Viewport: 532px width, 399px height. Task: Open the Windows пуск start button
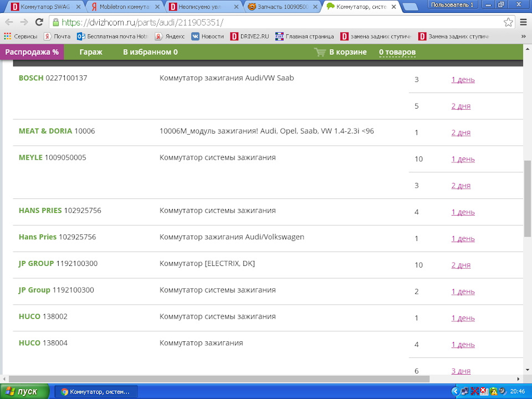pyautogui.click(x=24, y=392)
